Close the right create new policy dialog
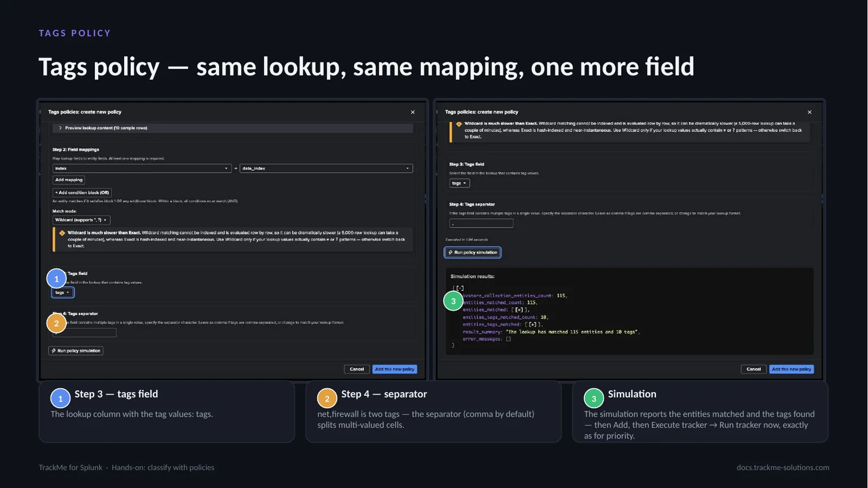 [x=809, y=112]
